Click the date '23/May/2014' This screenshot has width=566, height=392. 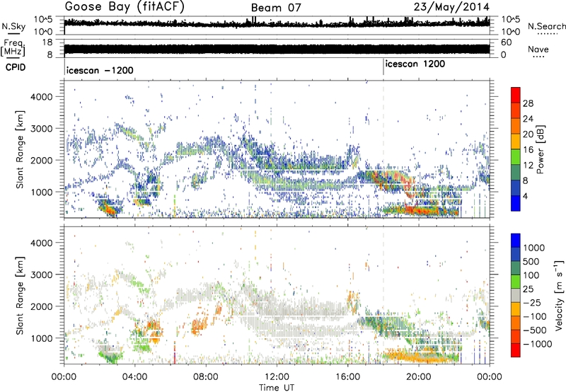(451, 7)
